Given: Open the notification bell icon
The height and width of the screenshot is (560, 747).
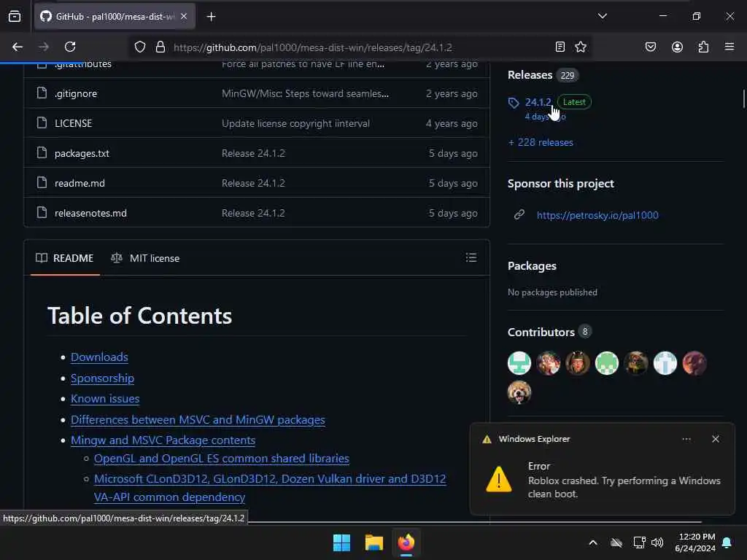Looking at the screenshot, I should [727, 542].
